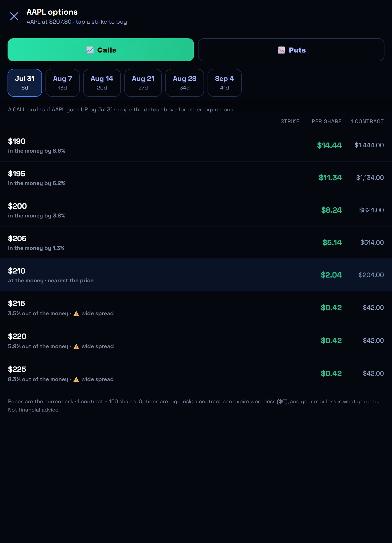Click the $11.34 per share price
This screenshot has height=543, width=392.
tap(330, 177)
